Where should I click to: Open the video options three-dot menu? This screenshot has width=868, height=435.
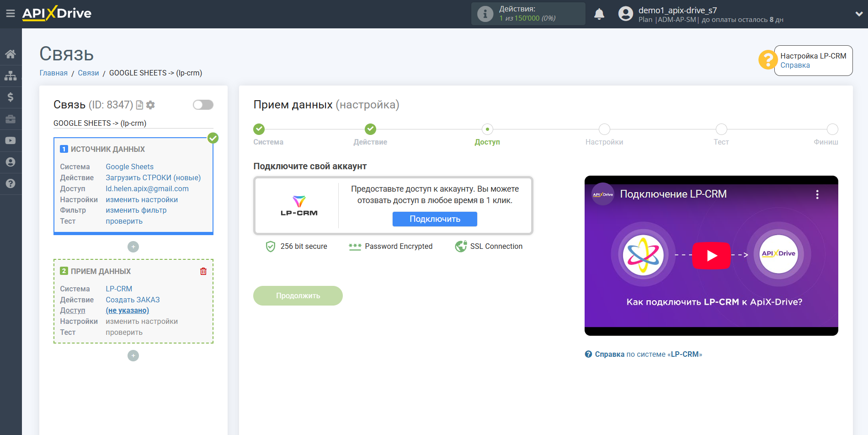pos(817,194)
